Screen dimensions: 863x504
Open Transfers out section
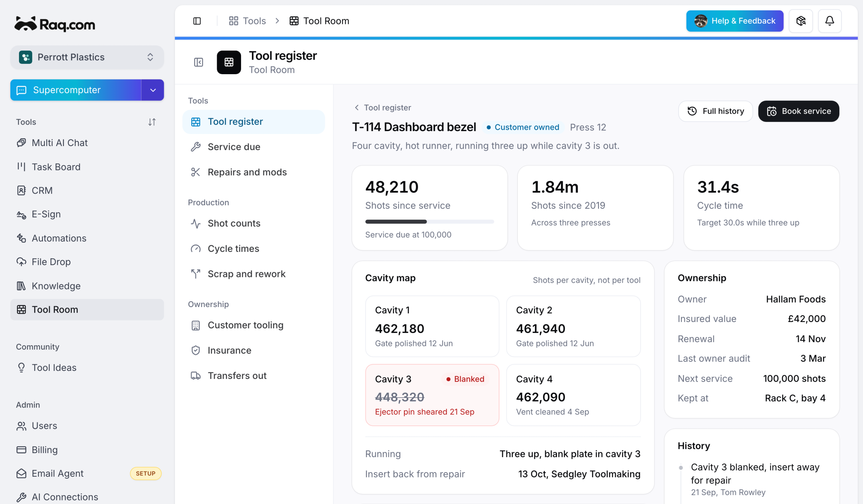(x=253, y=376)
